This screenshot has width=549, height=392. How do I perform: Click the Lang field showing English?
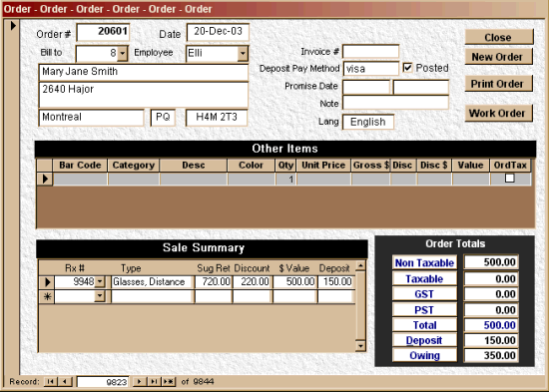[x=368, y=122]
